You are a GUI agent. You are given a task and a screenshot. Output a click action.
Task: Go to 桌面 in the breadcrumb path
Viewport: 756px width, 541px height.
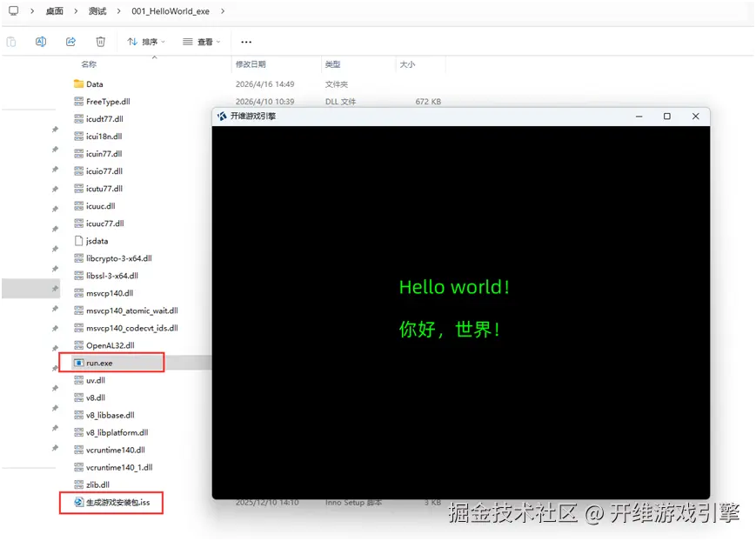click(x=55, y=11)
